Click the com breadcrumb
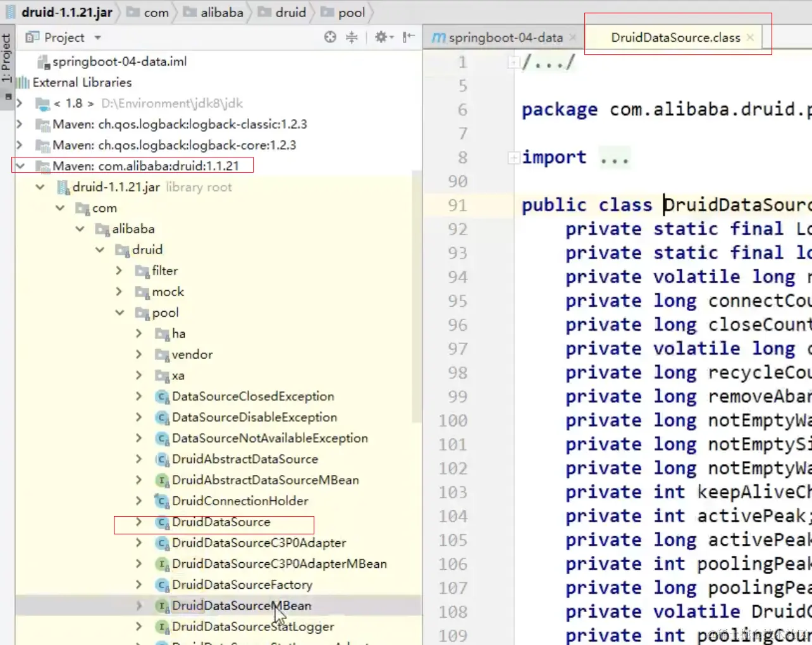This screenshot has width=812, height=645. click(149, 13)
